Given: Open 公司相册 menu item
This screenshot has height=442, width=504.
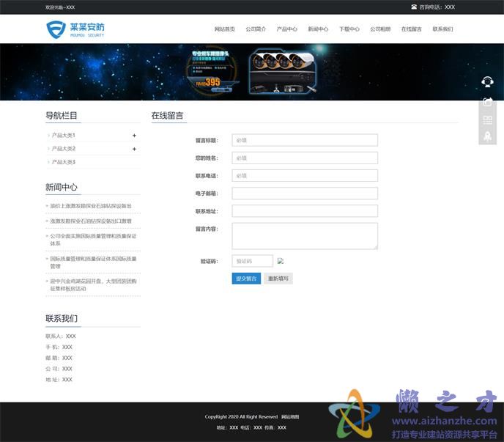Looking at the screenshot, I should tap(380, 29).
